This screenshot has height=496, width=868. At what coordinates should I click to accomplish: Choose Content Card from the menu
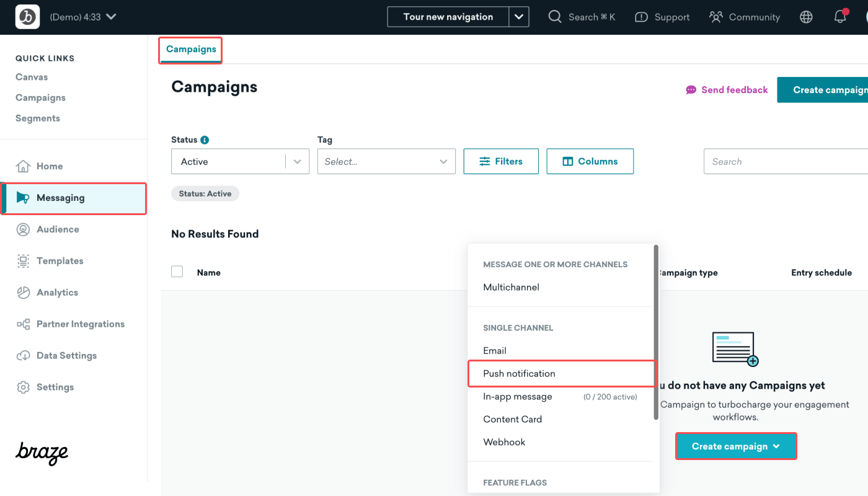pyautogui.click(x=560, y=419)
